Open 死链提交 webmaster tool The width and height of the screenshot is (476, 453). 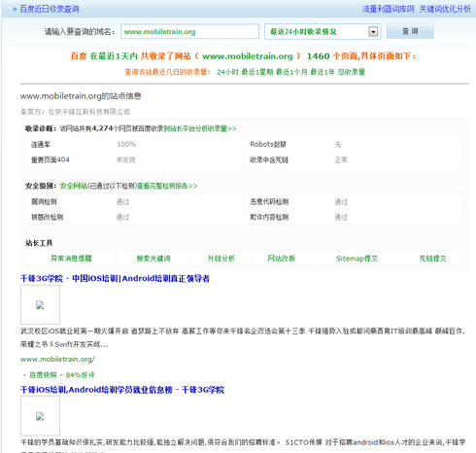[432, 259]
